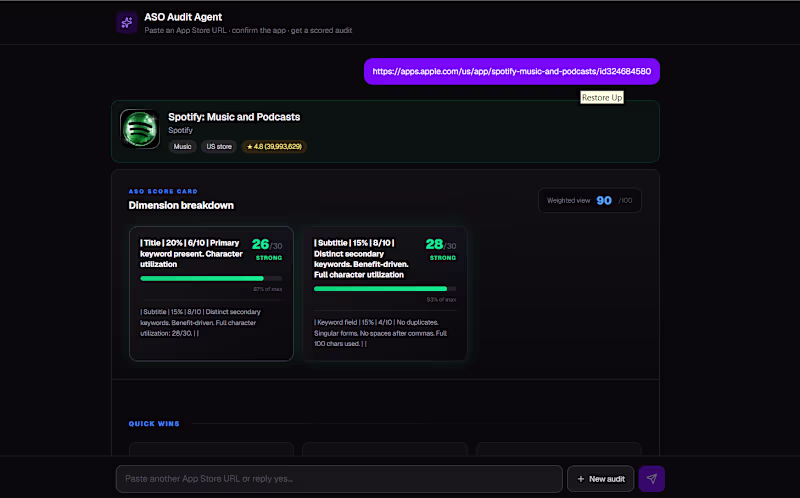Click the Title card green progress bar
The width and height of the screenshot is (800, 498).
pyautogui.click(x=211, y=279)
